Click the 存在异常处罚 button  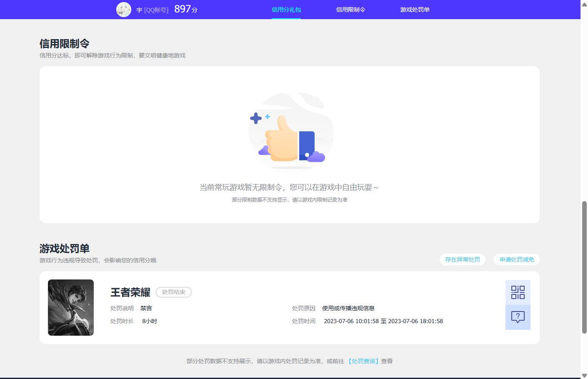(x=462, y=259)
